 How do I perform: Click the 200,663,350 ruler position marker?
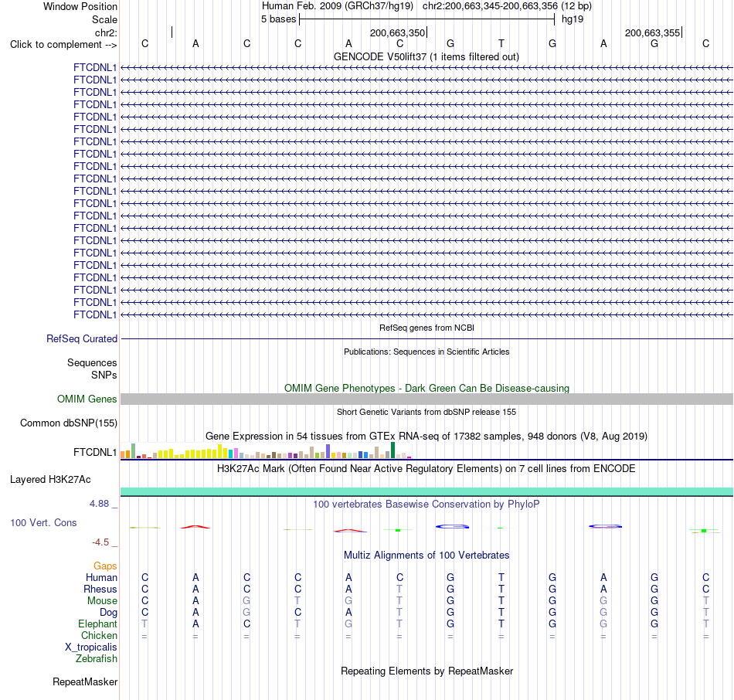[x=397, y=32]
